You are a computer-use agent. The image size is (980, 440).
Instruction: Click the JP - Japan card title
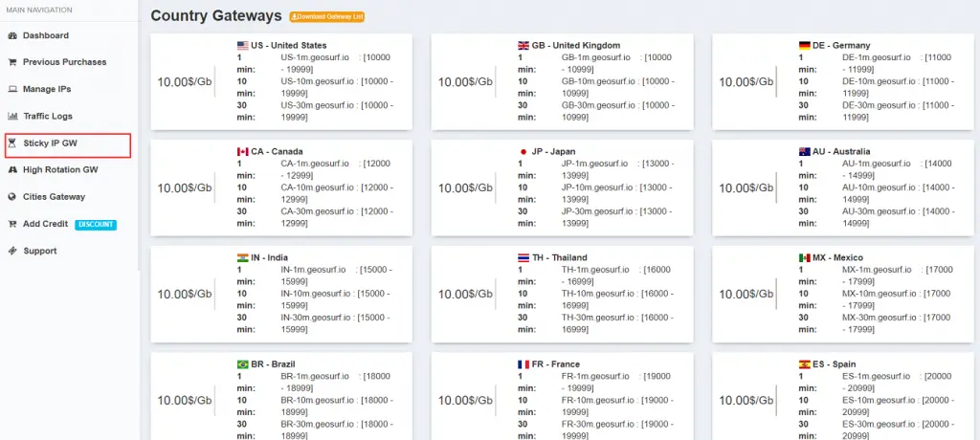554,152
